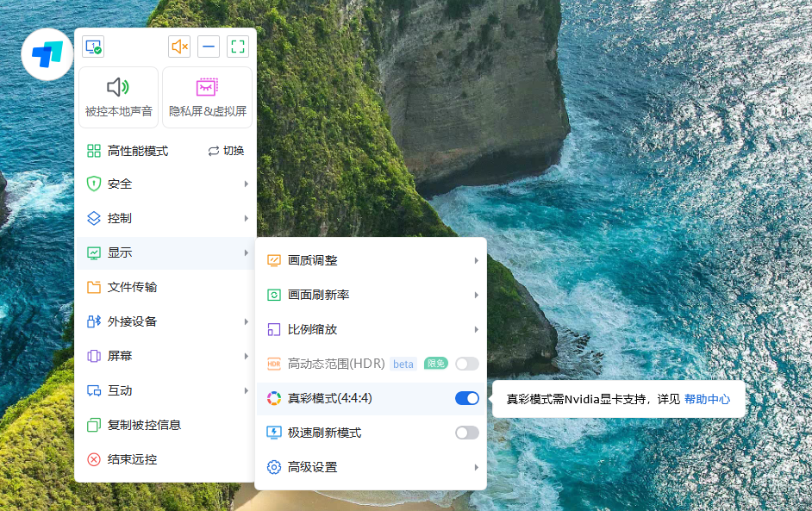The image size is (812, 511).
Task: Click the 屏幕 screen icon
Action: (x=94, y=356)
